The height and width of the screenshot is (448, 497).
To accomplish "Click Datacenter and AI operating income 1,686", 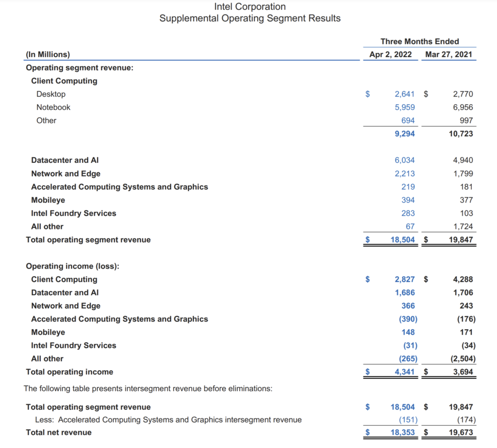I will 404,293.
